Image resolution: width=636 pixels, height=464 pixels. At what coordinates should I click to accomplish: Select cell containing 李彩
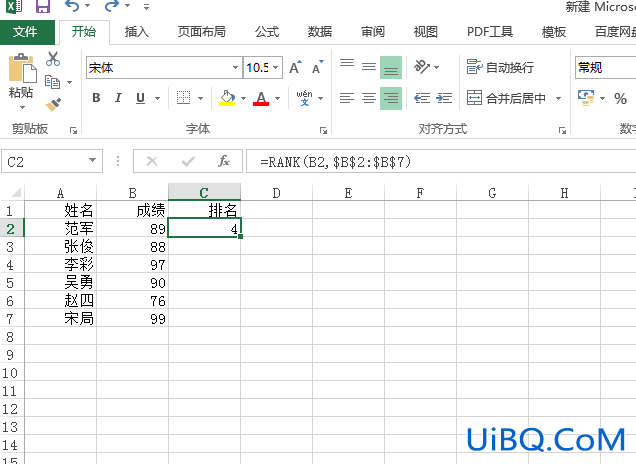tap(60, 265)
